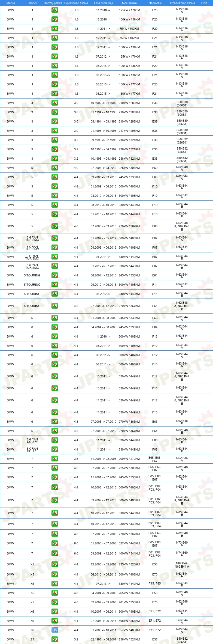Click the 'Rodzaj paliwa' column header
The width and height of the screenshot is (213, 644).
pos(53,3)
